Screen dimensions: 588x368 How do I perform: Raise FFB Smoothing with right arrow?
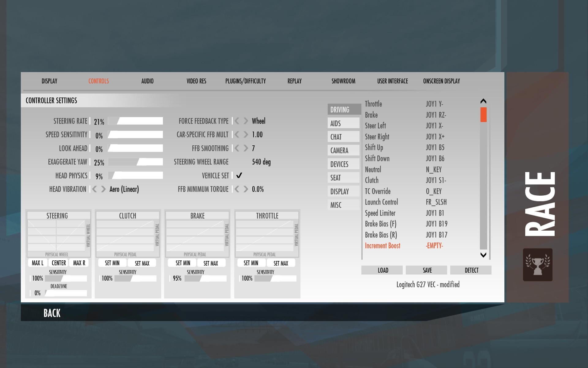pos(246,148)
